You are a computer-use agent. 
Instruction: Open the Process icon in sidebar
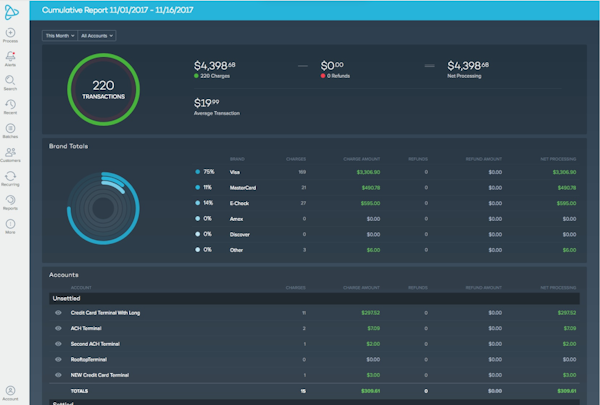click(10, 35)
